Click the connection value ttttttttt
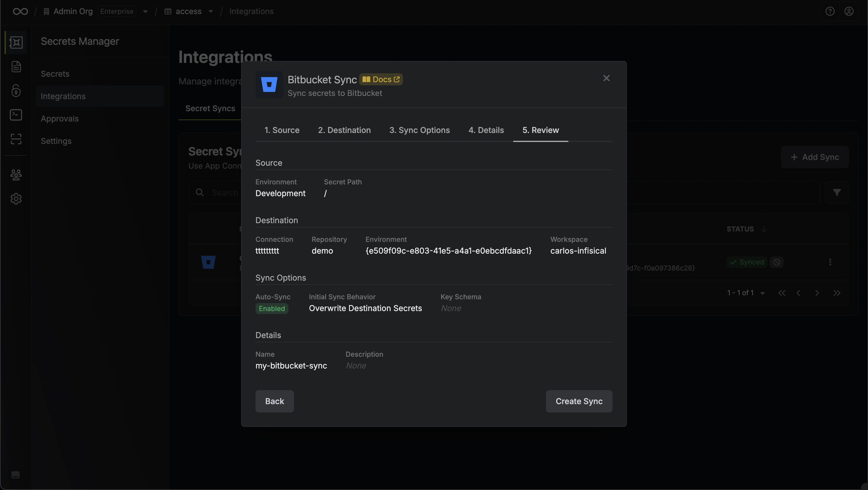The height and width of the screenshot is (490, 868). [x=267, y=251]
